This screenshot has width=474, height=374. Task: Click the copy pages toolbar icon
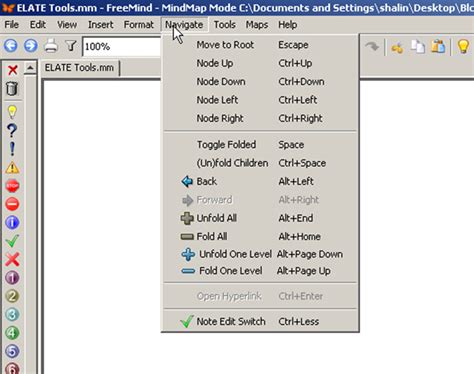point(418,46)
